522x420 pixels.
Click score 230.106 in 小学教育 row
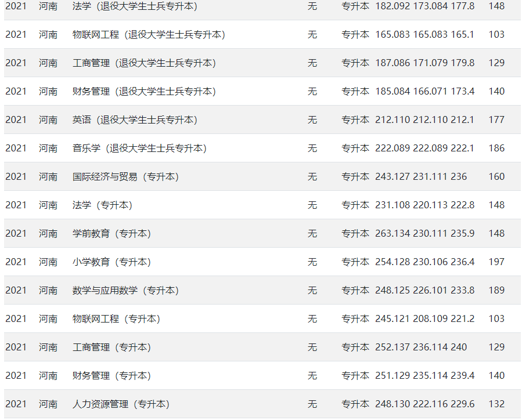click(x=430, y=262)
